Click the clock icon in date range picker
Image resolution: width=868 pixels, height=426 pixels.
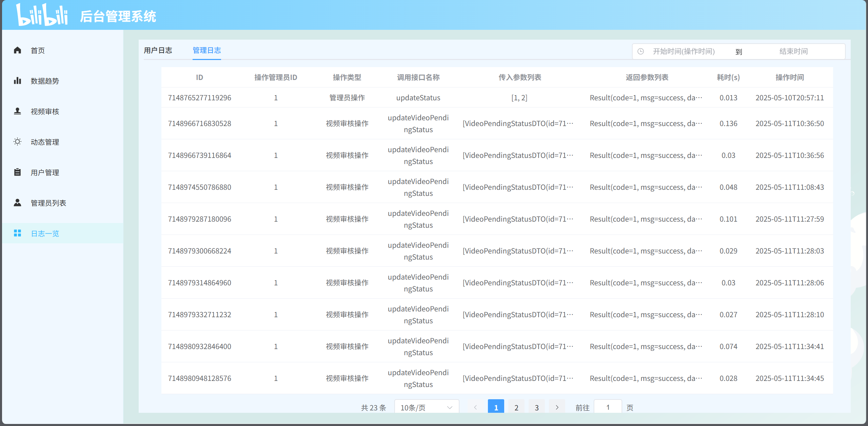(x=640, y=52)
